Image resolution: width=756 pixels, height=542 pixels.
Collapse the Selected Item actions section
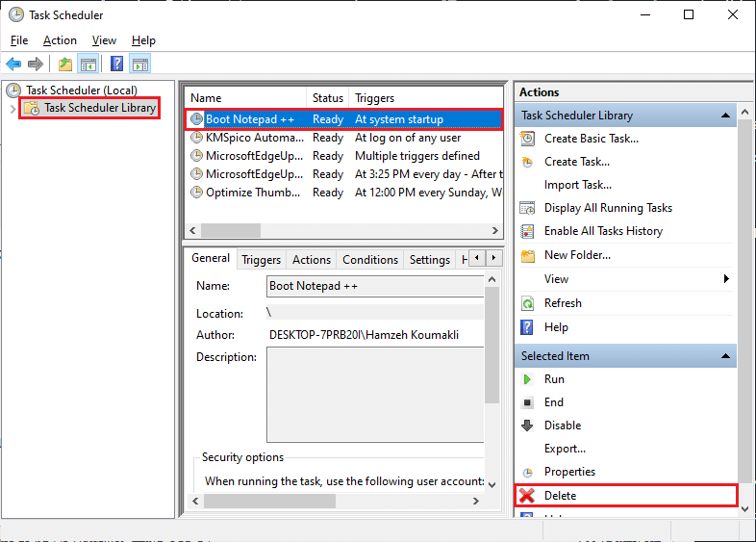(728, 356)
